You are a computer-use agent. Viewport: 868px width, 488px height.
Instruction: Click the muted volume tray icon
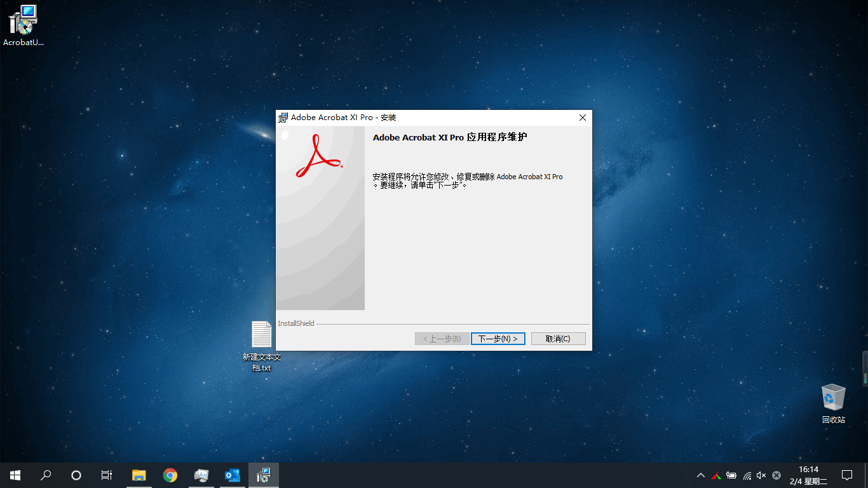click(x=761, y=475)
